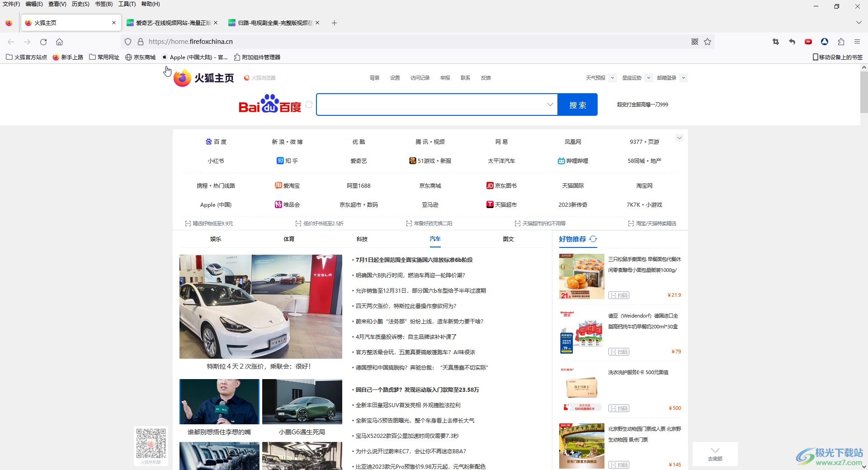Open the Firefox application menu
The height and width of the screenshot is (470, 868).
tap(857, 42)
